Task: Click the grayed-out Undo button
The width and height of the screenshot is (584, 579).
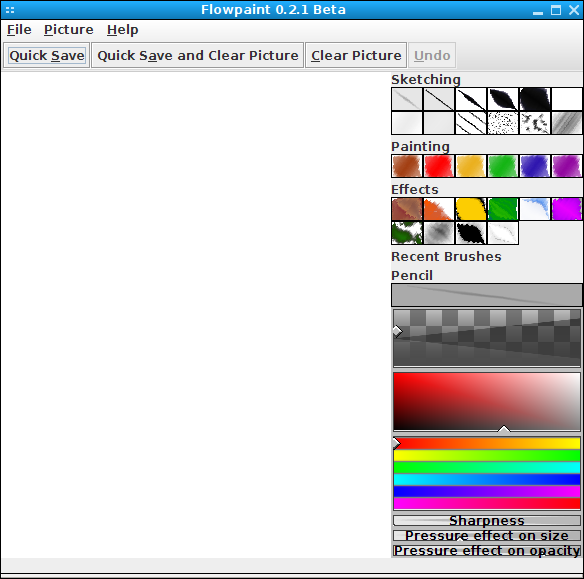Action: coord(432,55)
